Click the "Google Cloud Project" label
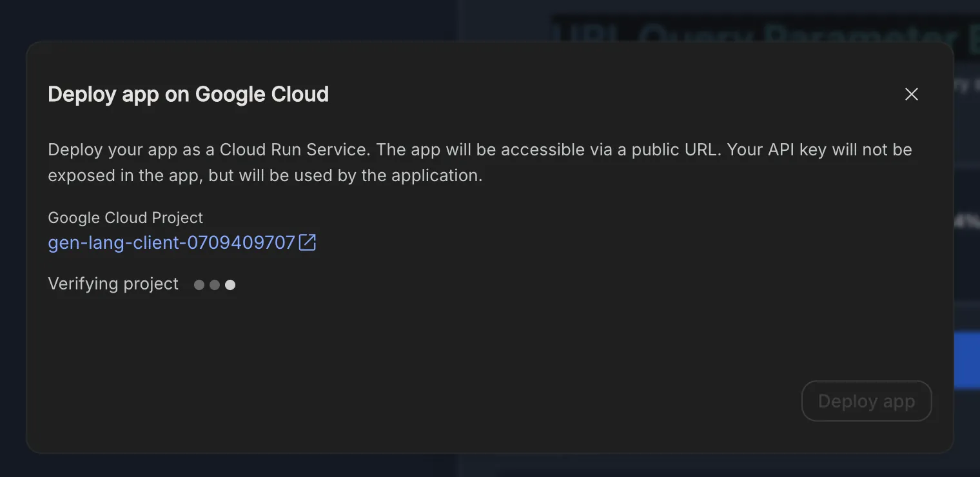This screenshot has height=477, width=980. 126,218
